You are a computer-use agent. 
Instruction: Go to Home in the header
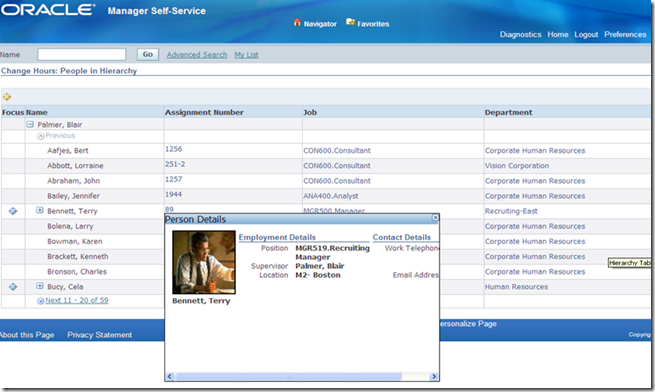coord(558,34)
